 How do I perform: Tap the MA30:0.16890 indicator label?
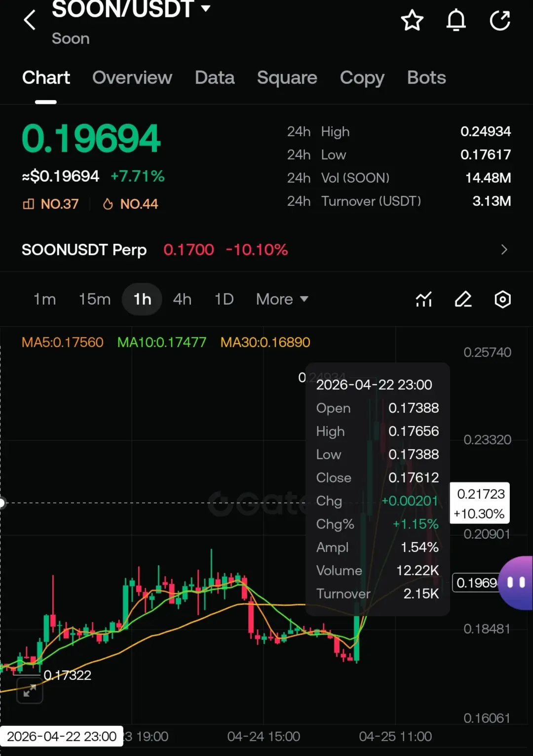coord(266,342)
